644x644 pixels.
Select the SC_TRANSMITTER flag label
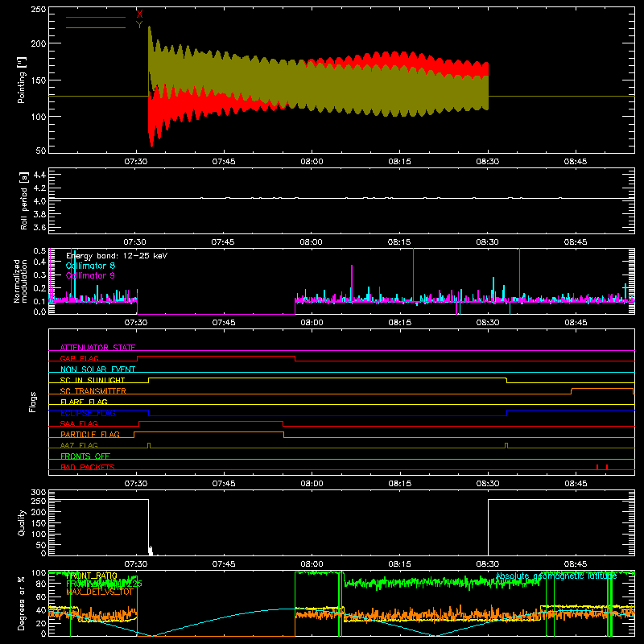pos(93,391)
